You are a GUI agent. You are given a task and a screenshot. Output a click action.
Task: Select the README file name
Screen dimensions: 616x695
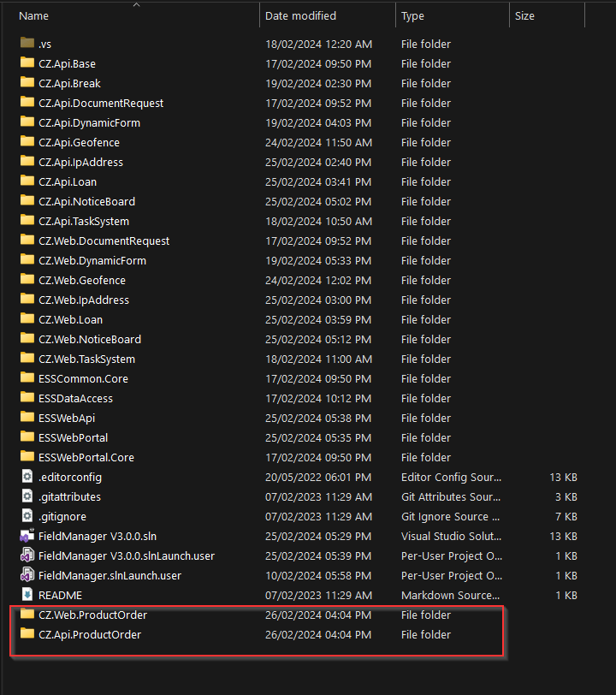click(60, 595)
